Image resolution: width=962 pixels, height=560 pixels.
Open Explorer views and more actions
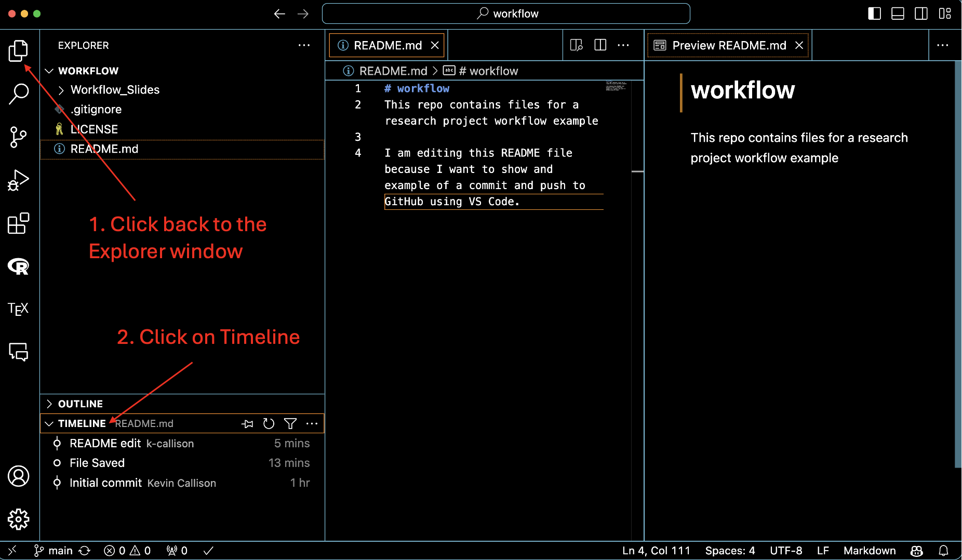point(304,45)
